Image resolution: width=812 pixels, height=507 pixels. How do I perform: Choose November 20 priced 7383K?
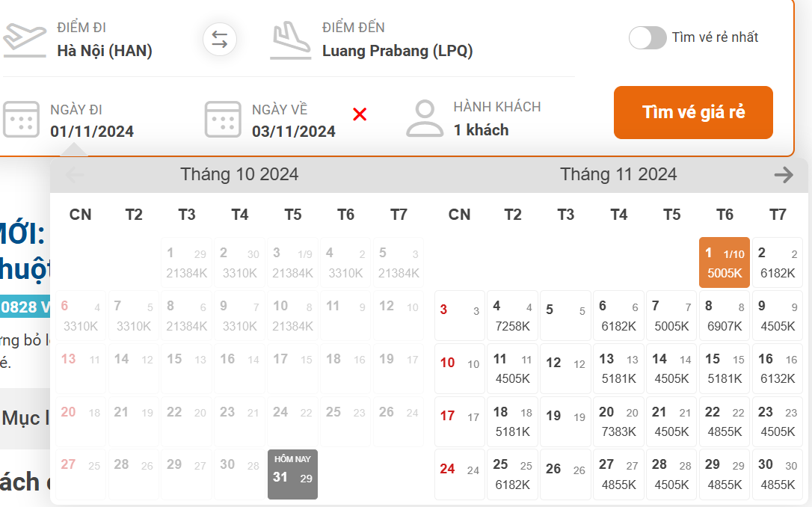[618, 422]
